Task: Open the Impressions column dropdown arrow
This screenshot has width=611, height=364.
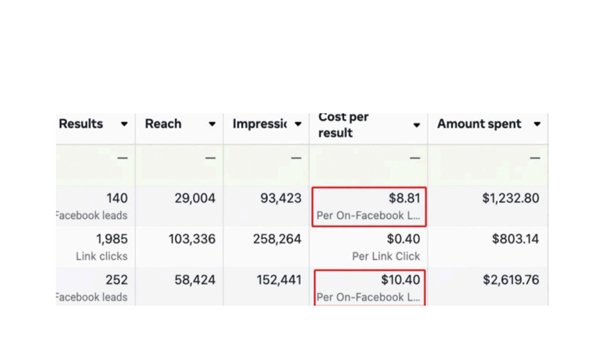Action: click(298, 124)
